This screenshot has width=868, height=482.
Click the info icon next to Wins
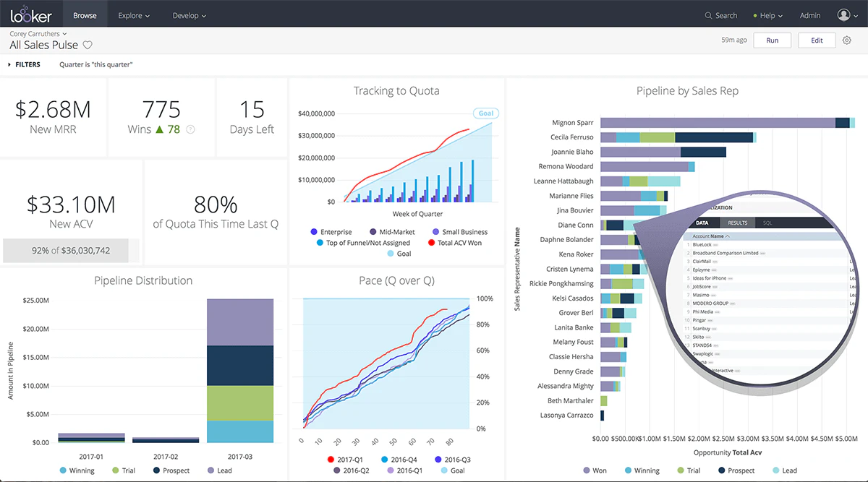[x=190, y=130]
